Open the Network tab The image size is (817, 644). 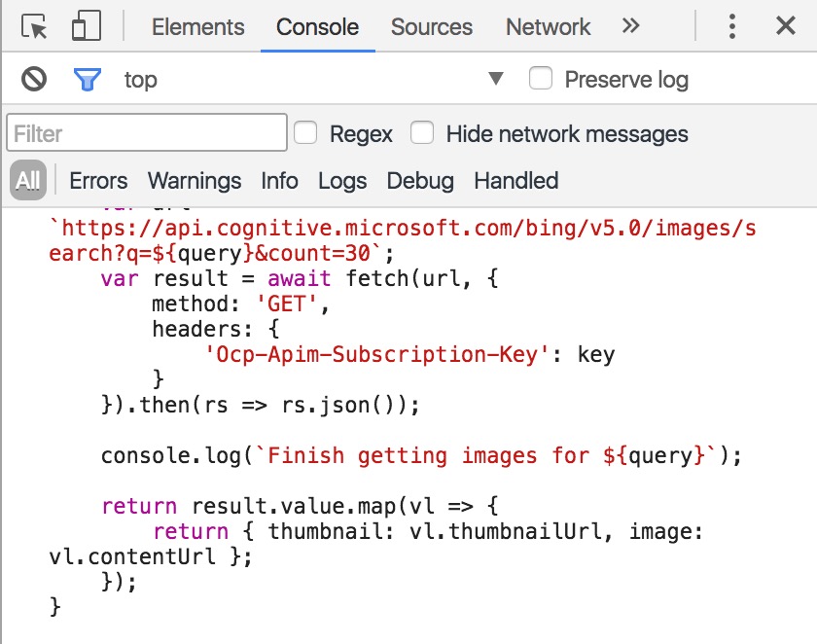548,27
